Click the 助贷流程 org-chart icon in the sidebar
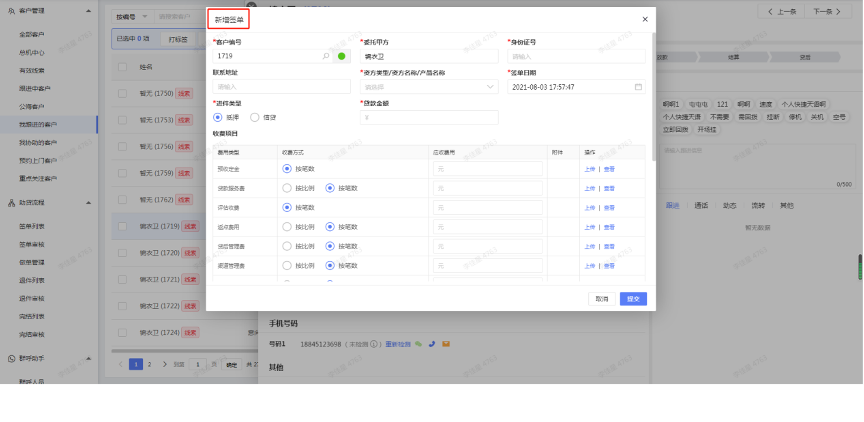 [x=11, y=203]
